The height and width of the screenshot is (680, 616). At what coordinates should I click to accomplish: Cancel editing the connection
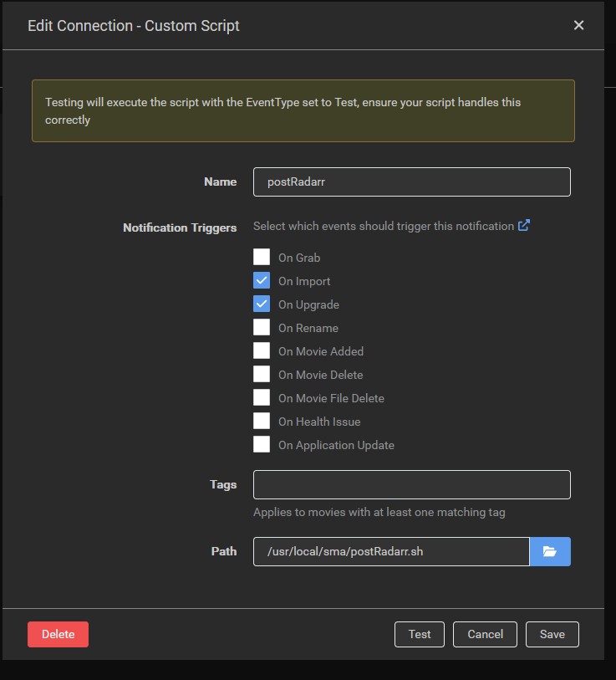[485, 634]
